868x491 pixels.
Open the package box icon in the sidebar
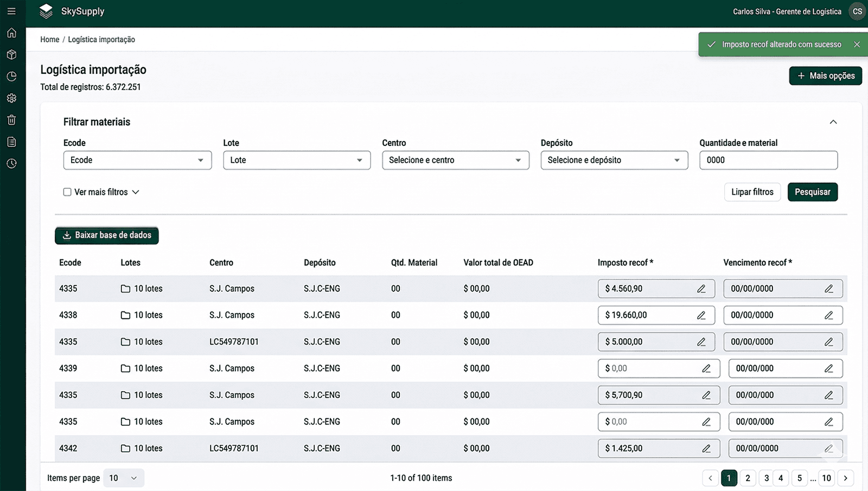click(11, 55)
